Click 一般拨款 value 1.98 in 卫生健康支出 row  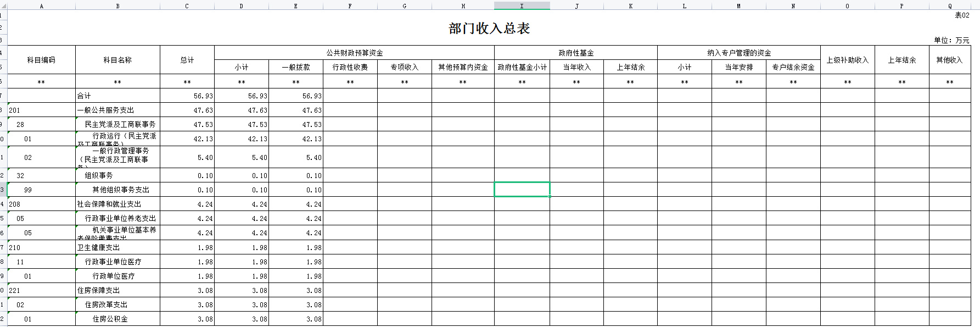(295, 247)
